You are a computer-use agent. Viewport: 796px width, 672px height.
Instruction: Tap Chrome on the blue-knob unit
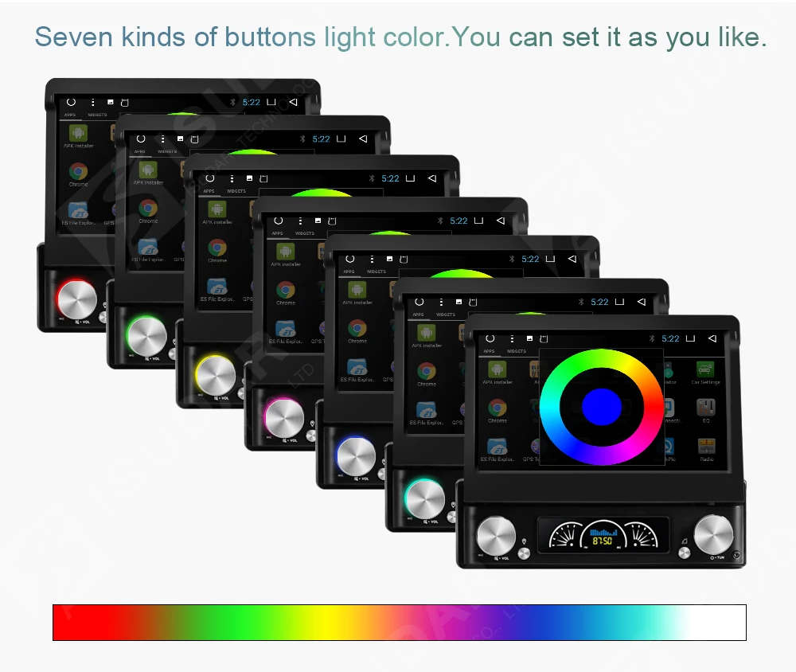click(357, 331)
